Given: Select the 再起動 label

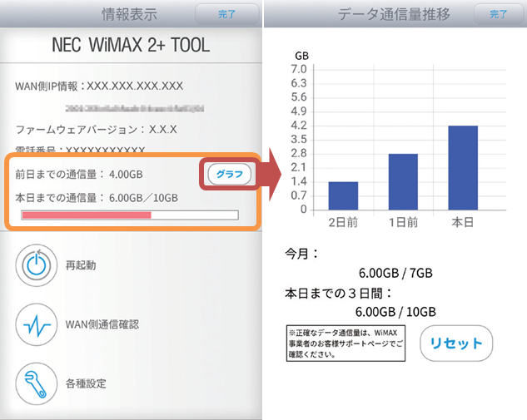Looking at the screenshot, I should 81,265.
